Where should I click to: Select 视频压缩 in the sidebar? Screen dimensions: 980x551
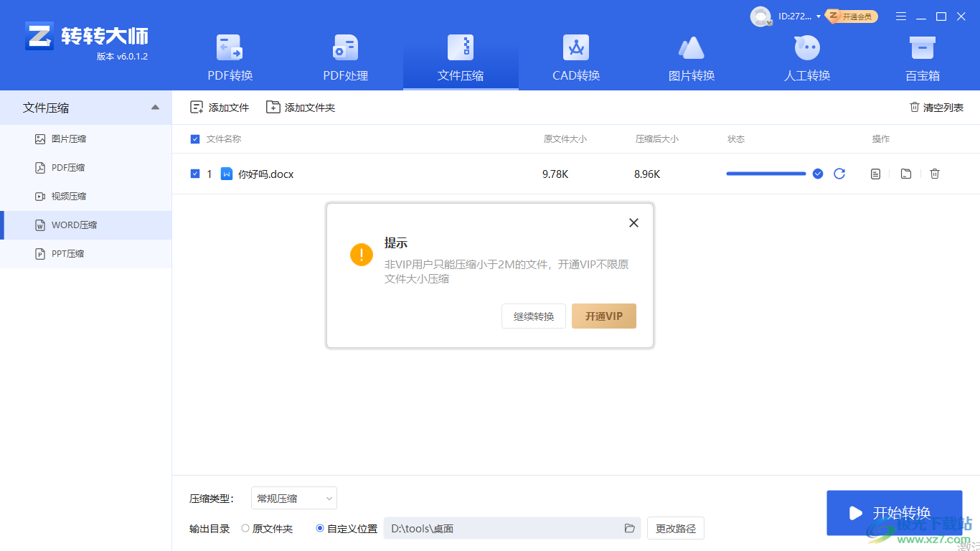[x=86, y=197]
